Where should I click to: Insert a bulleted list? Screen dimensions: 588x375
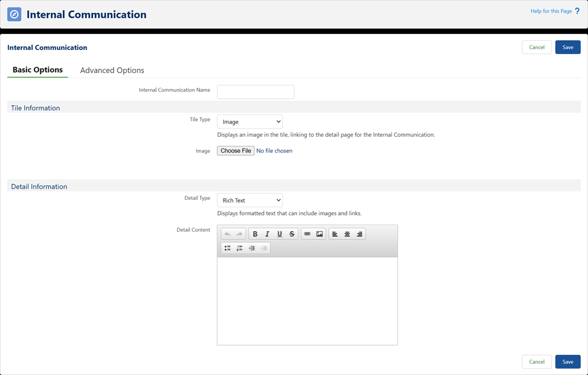pyautogui.click(x=228, y=249)
